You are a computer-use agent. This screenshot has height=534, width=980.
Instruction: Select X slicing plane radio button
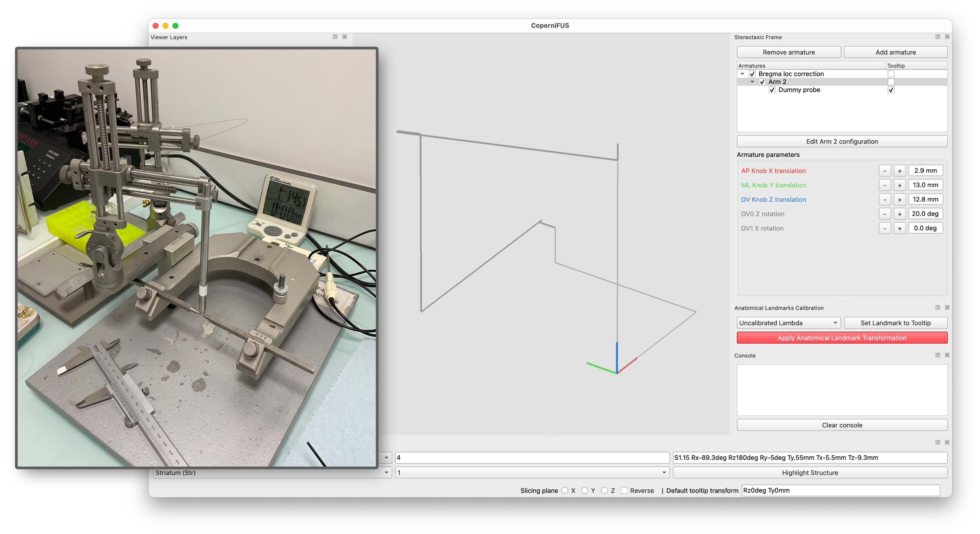[x=565, y=491]
